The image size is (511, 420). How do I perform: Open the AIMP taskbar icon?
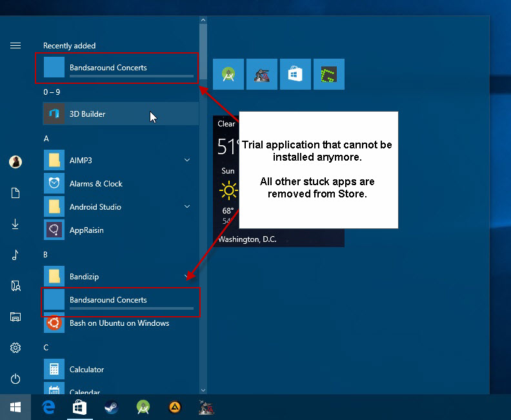click(x=175, y=407)
